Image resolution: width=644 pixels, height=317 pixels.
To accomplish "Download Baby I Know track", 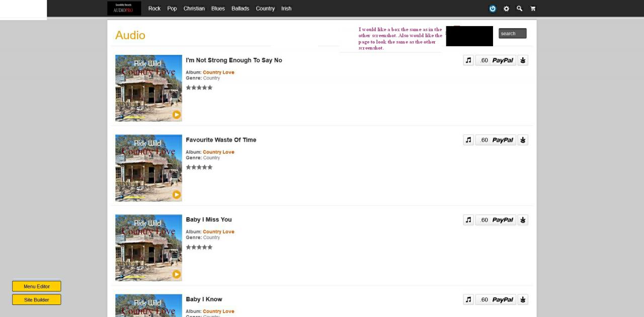I will click(523, 299).
